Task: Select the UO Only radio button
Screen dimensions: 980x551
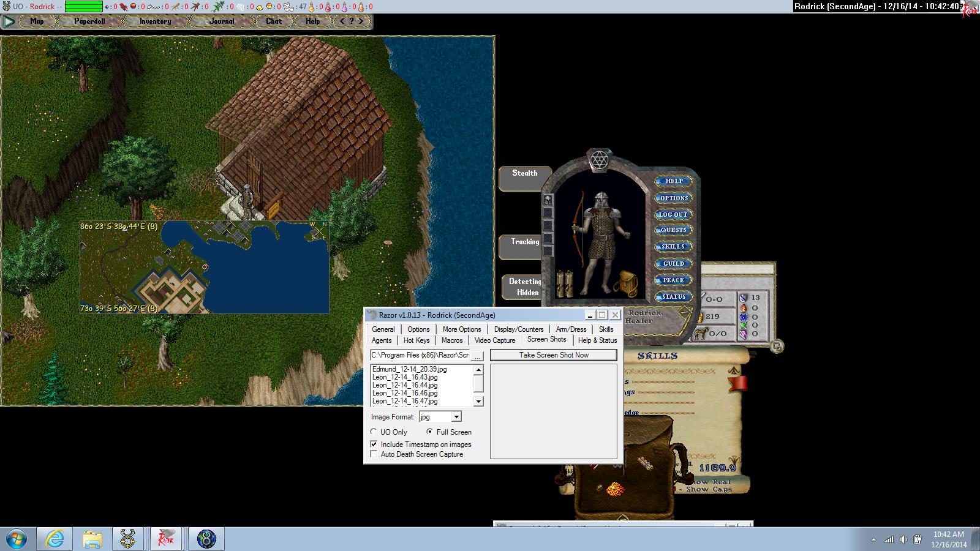Action: tap(374, 432)
